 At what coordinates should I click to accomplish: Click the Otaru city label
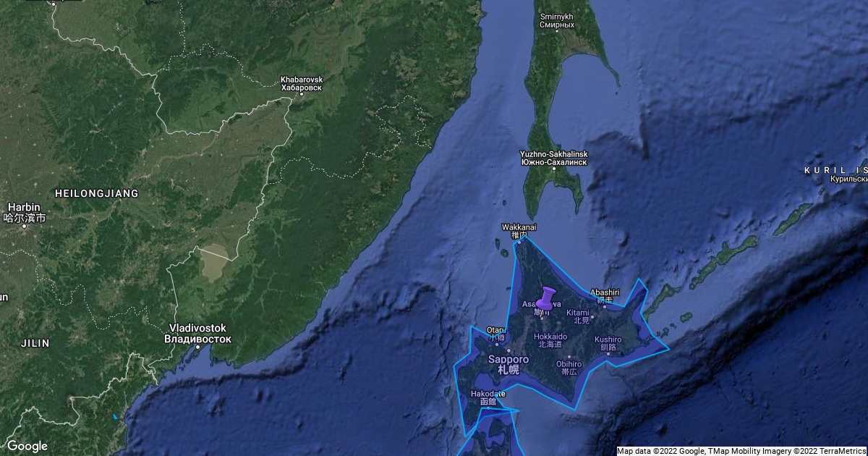(495, 333)
